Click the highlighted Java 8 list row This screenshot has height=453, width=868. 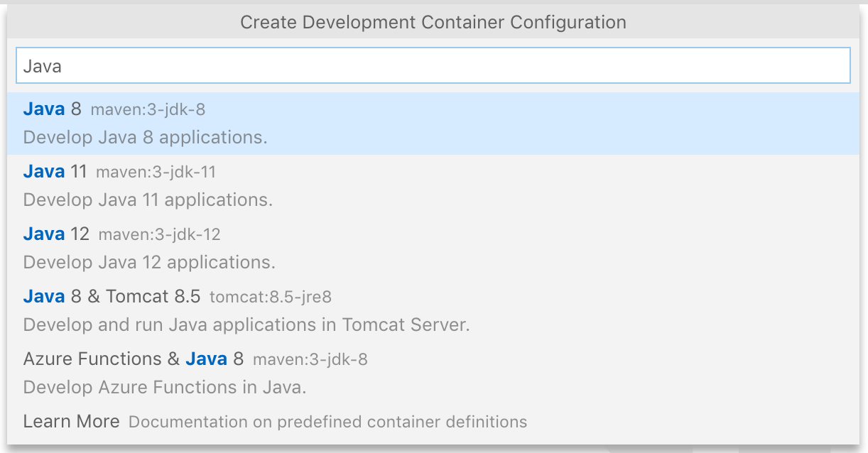[x=434, y=123]
